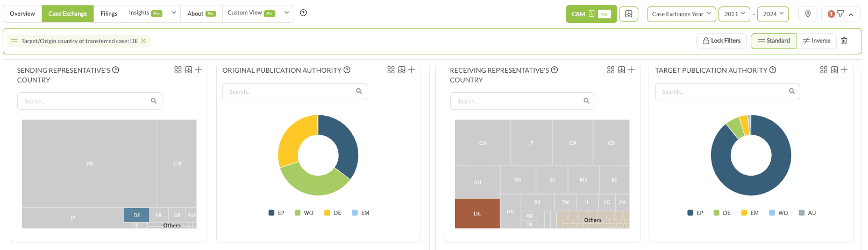Viewport: 868px width, 250px height.
Task: Click the Lock Filters button
Action: tap(722, 41)
